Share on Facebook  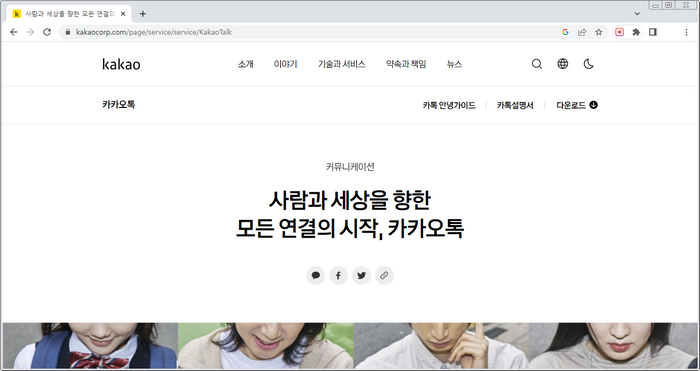click(x=338, y=275)
